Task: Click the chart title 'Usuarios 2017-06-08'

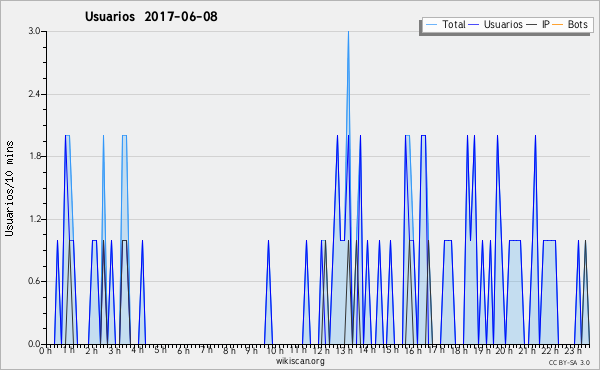Action: click(x=151, y=16)
